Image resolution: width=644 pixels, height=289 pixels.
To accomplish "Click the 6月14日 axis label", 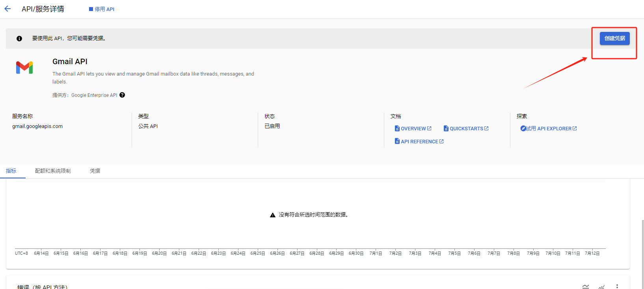I will pyautogui.click(x=41, y=253).
